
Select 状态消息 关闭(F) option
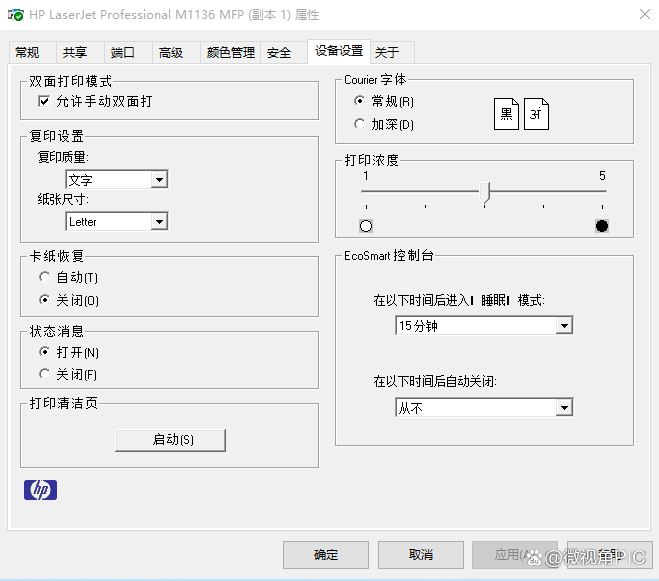coord(45,373)
